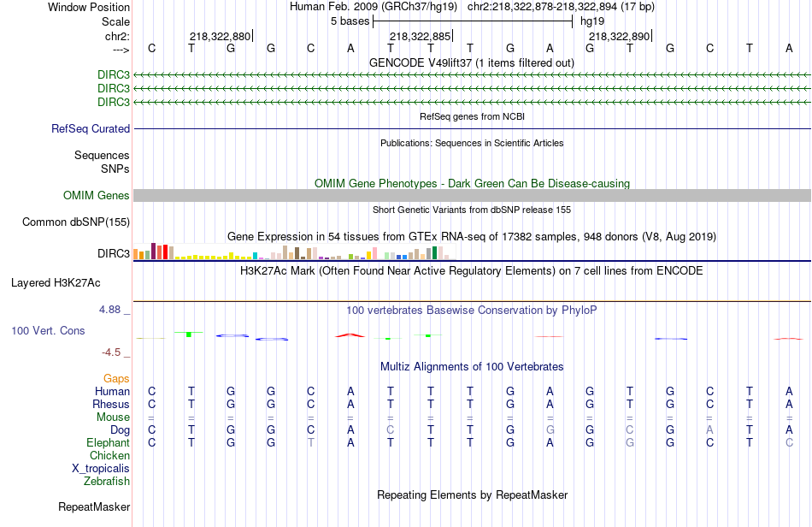
Task: Click the Human Feb. 2009 (GRCh37/hg19) text
Action: pyautogui.click(x=374, y=7)
